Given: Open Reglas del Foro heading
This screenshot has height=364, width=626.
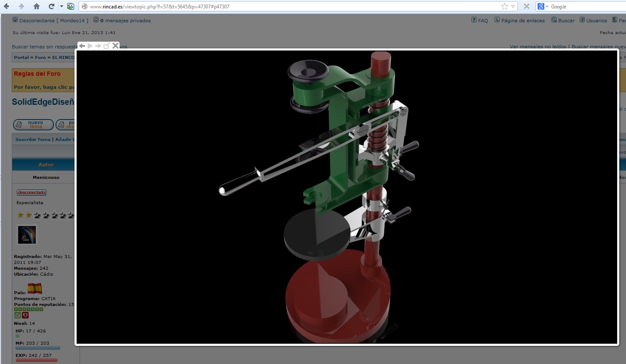Looking at the screenshot, I should pos(37,74).
